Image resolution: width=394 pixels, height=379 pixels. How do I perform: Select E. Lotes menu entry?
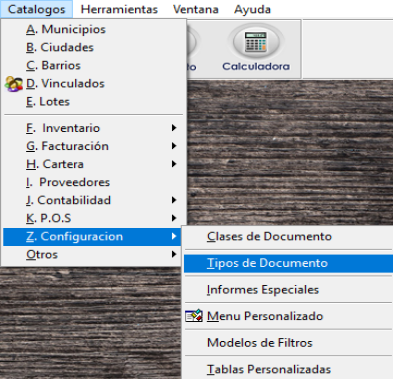click(x=93, y=101)
